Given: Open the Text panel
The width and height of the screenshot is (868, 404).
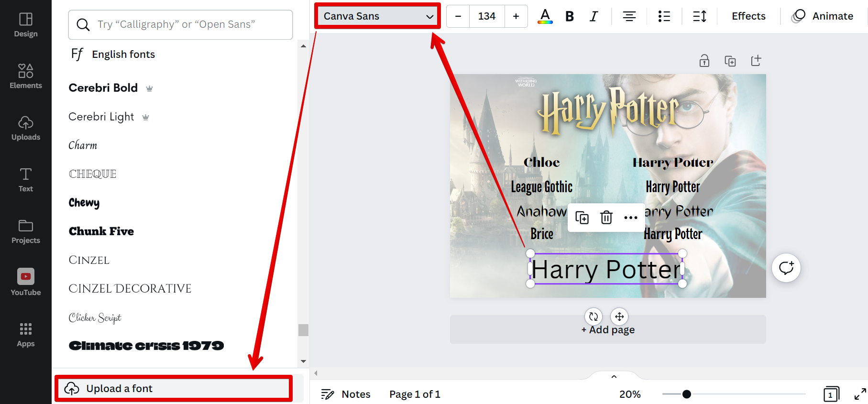Looking at the screenshot, I should pos(26,180).
